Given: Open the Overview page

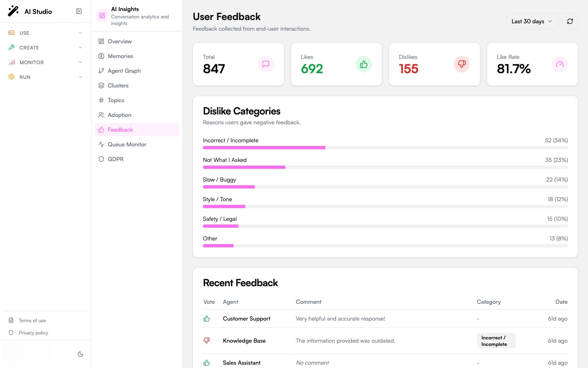Looking at the screenshot, I should 137,41.
